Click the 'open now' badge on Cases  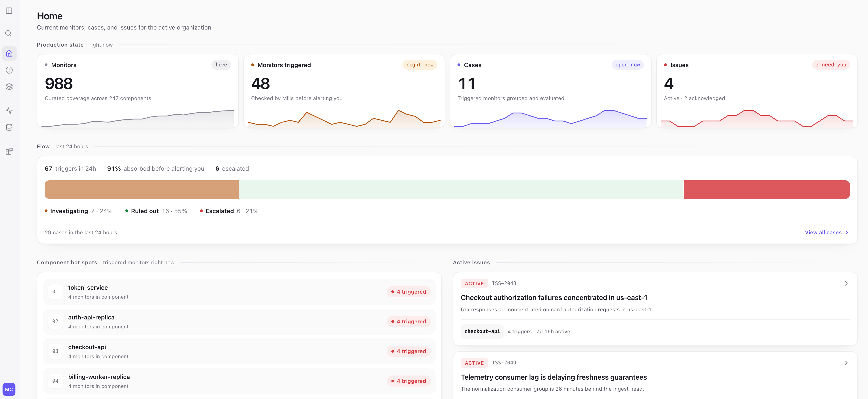627,65
